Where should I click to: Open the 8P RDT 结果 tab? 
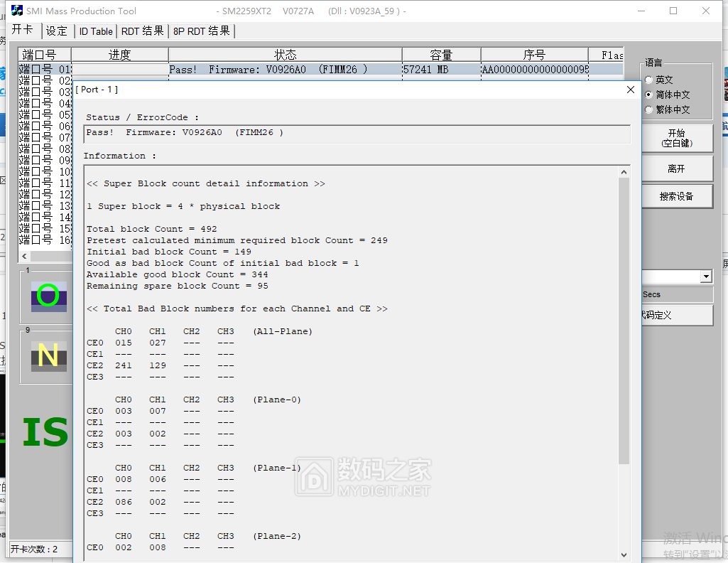pyautogui.click(x=202, y=31)
